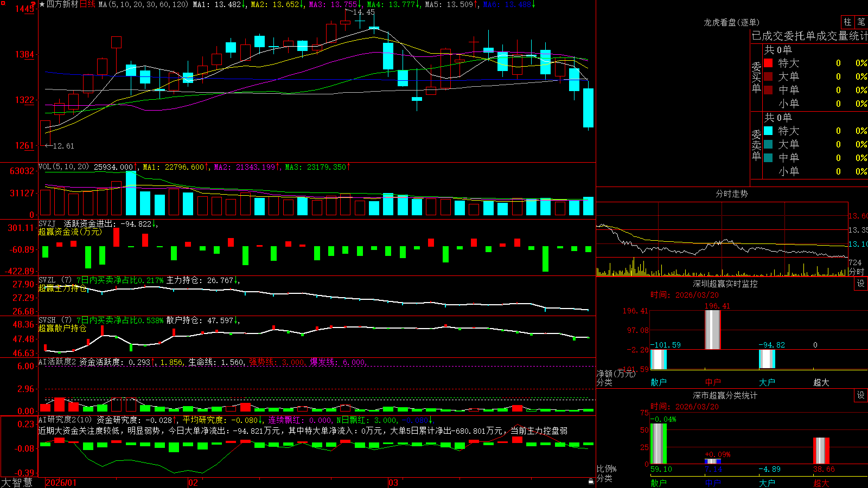
Task: Click the green 散户 bar in 深市超赢分类统计
Action: pyautogui.click(x=659, y=444)
